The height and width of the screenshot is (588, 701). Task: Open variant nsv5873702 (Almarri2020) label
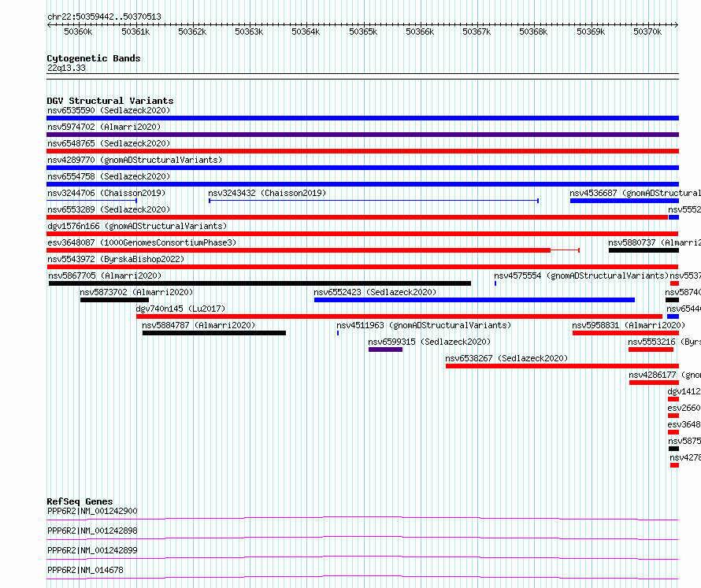(136, 292)
